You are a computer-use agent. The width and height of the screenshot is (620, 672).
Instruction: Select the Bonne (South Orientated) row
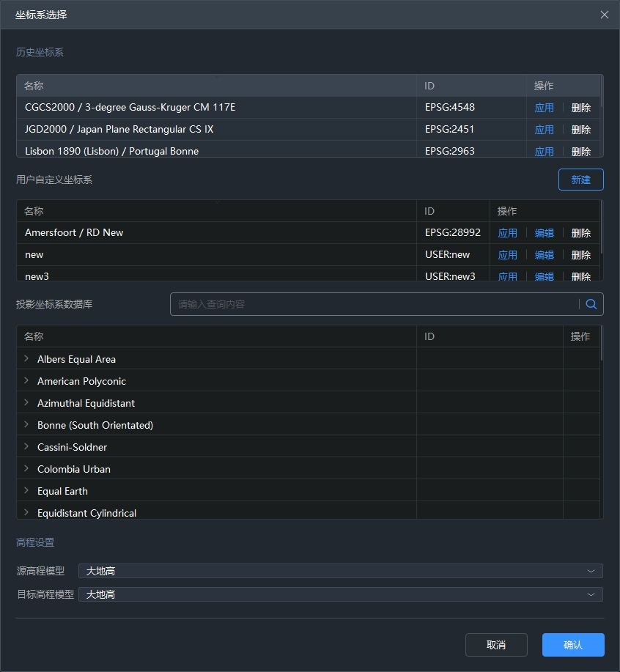(95, 425)
